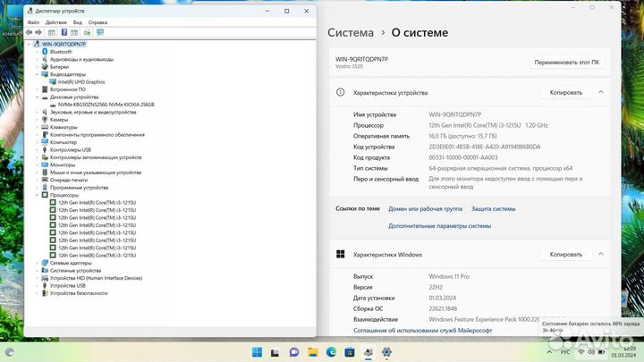Select the NVMe KIOXIA 256GB disk entry

[x=106, y=105]
